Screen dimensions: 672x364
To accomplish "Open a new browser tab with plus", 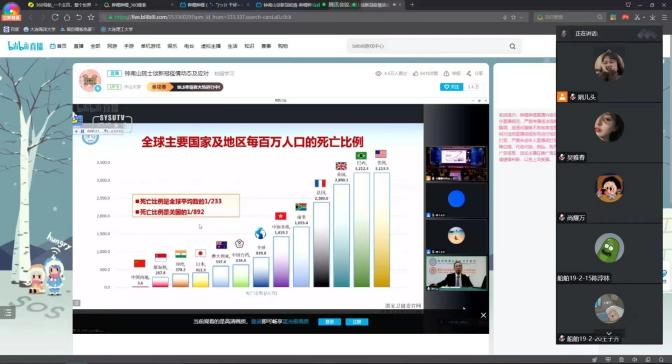I will click(x=412, y=5).
